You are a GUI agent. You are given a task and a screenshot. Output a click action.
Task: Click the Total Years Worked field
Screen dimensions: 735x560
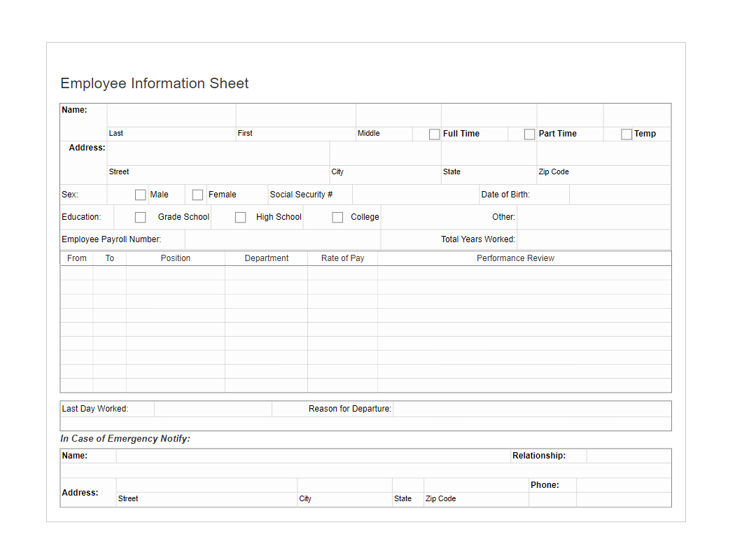point(594,239)
